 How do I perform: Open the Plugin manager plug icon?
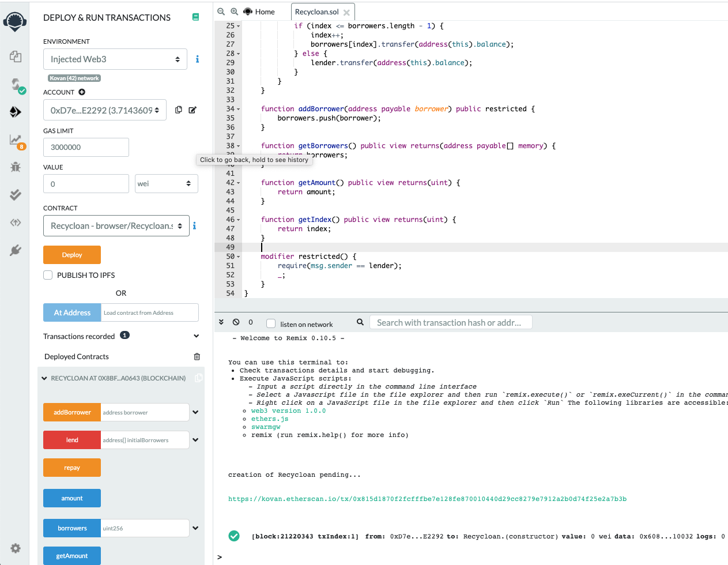coord(16,250)
